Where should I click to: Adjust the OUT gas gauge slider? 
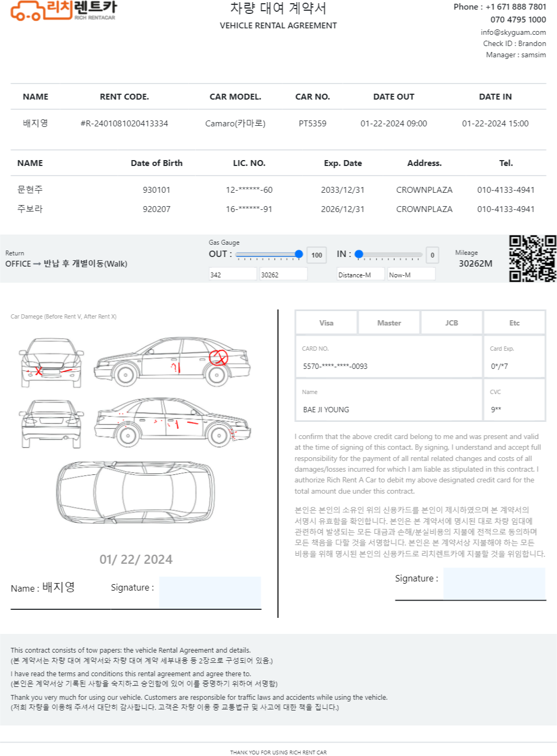(269, 254)
